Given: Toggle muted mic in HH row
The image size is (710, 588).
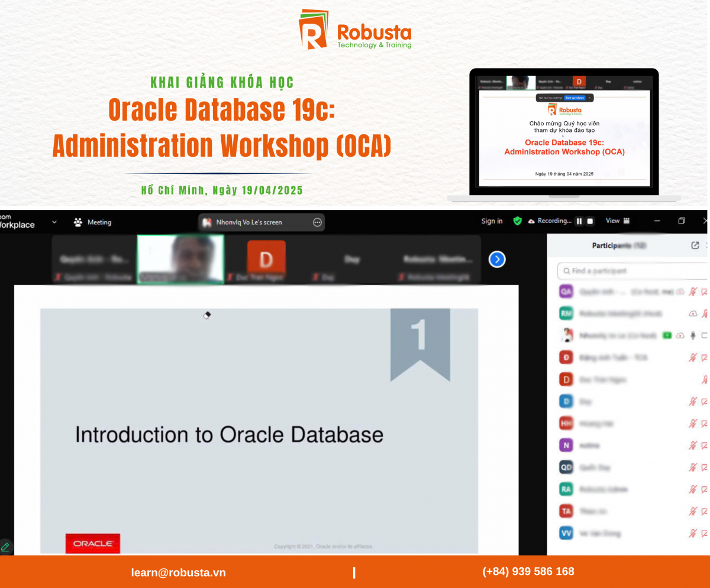Looking at the screenshot, I should 693,424.
